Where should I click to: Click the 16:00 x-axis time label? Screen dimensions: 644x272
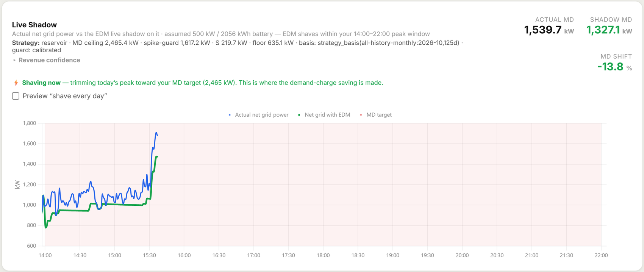184,255
